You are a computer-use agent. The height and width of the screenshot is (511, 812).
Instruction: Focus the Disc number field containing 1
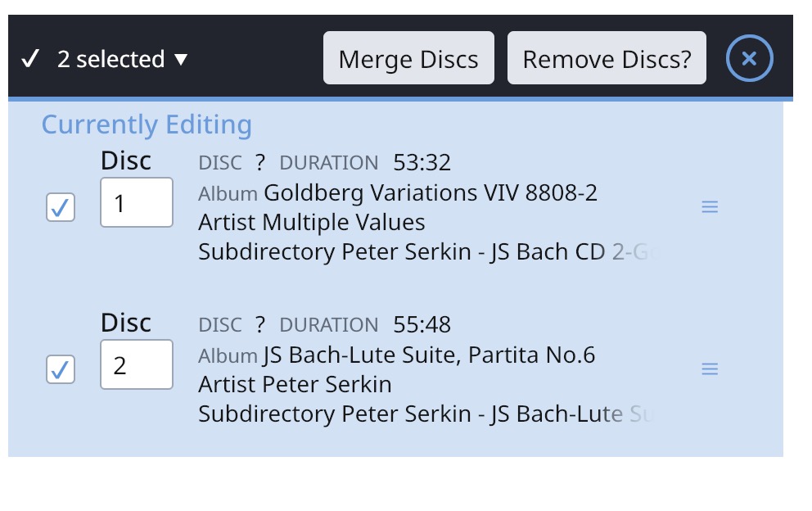[137, 202]
